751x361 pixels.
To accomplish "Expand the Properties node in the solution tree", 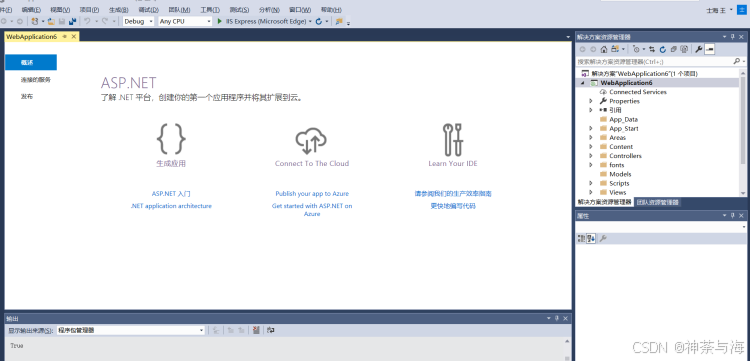I will click(591, 101).
